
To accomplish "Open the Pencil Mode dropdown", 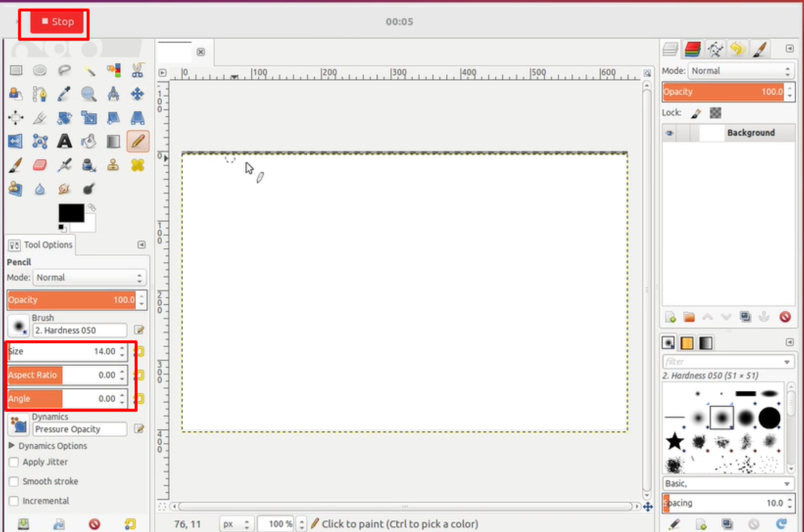I will [90, 277].
